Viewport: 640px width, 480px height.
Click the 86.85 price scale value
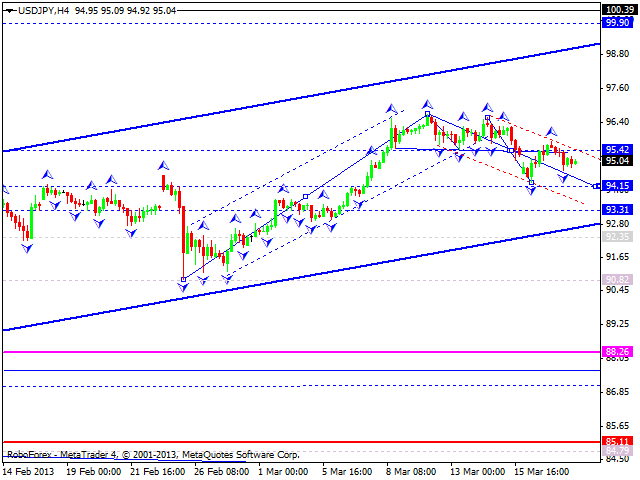tap(617, 392)
